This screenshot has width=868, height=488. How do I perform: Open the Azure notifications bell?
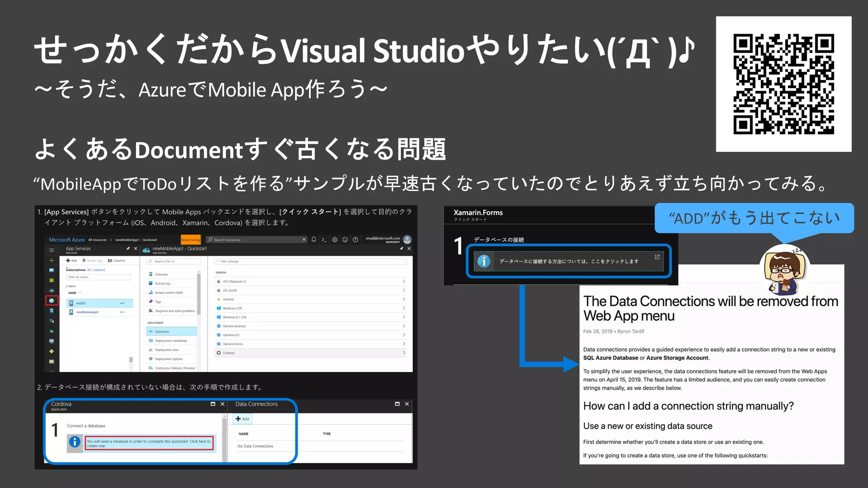[x=314, y=239]
